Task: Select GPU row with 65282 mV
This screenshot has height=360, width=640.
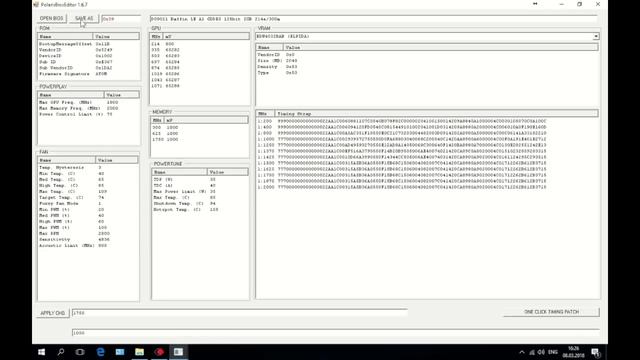Action: (200, 50)
